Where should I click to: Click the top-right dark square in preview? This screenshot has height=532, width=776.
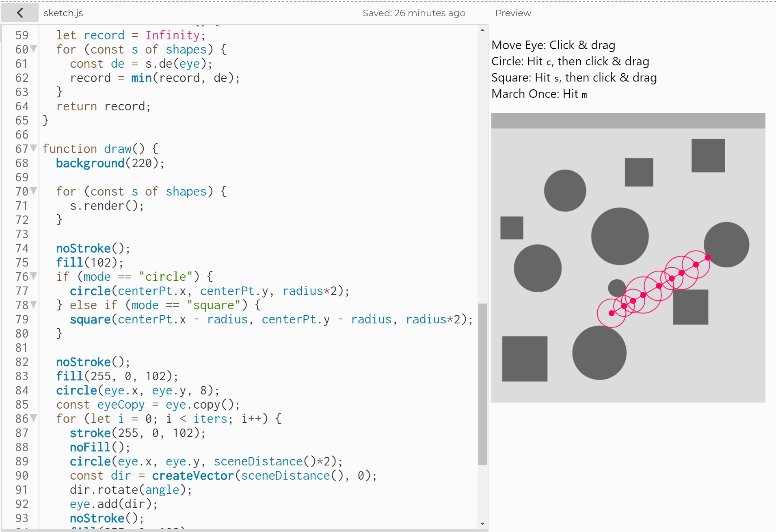point(708,155)
